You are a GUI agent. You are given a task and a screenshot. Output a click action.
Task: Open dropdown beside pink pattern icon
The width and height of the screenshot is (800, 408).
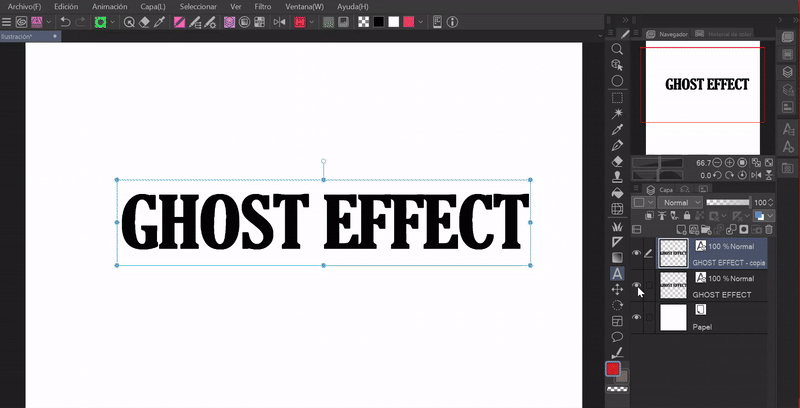click(48, 22)
